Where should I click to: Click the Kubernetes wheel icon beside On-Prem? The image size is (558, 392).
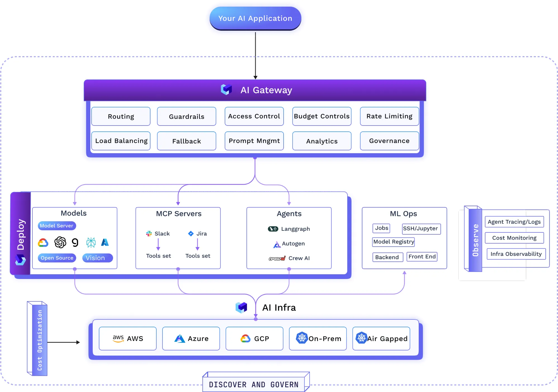click(302, 338)
